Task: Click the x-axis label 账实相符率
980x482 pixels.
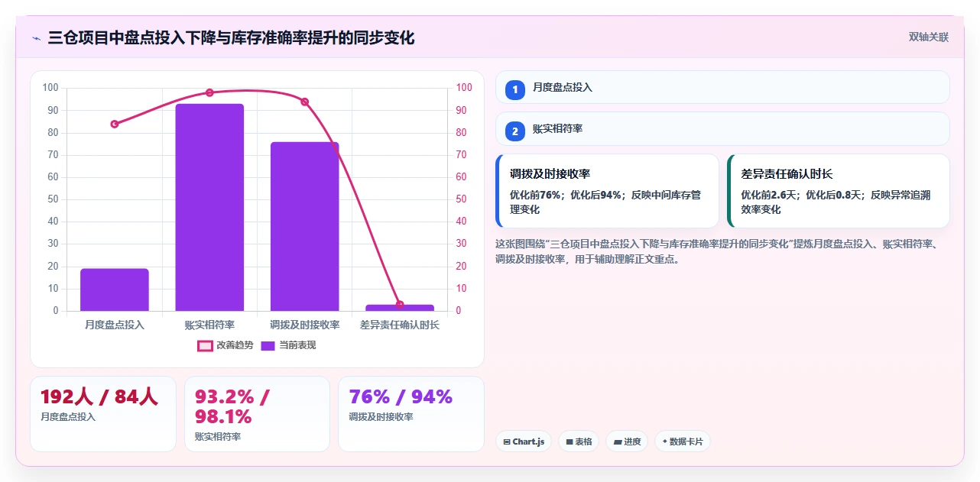Action: [209, 325]
